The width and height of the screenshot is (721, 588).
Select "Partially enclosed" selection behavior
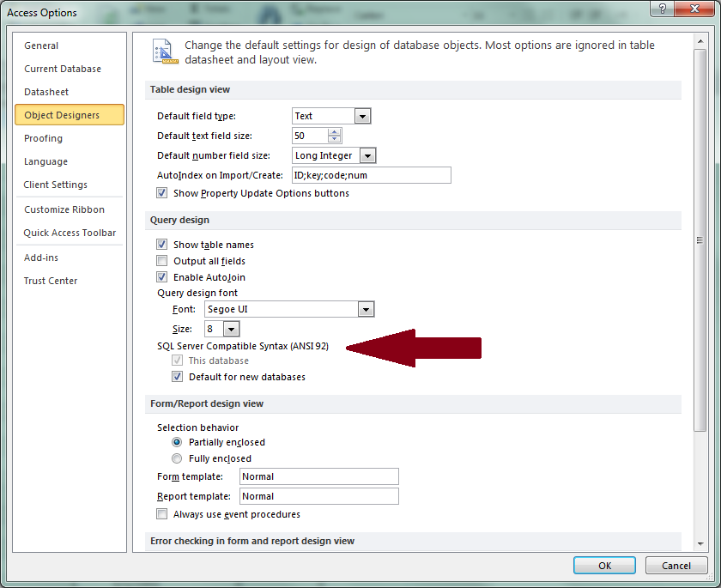[x=177, y=441]
